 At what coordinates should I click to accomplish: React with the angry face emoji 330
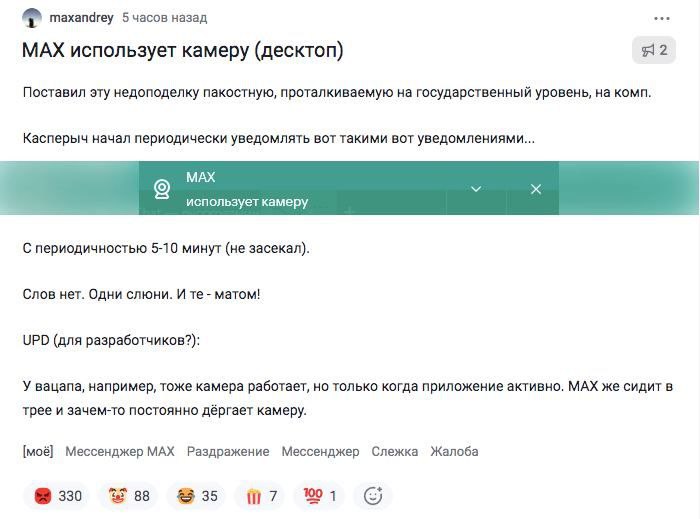(58, 496)
